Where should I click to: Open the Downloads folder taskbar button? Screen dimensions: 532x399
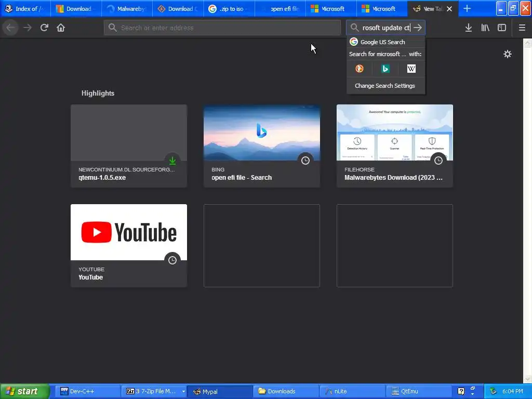tap(286, 391)
